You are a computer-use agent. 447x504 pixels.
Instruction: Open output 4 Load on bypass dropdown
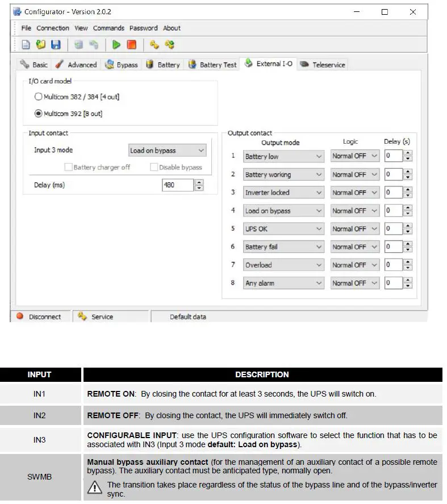283,211
